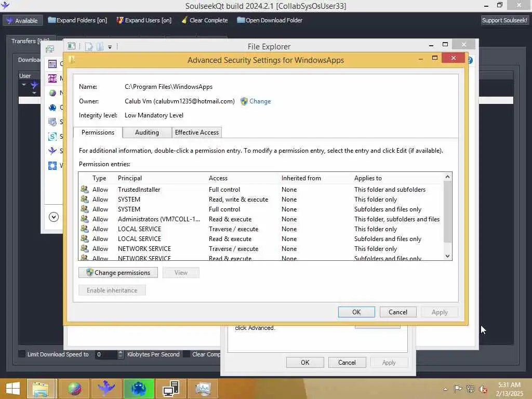Click the Inherited from column header

point(301,178)
